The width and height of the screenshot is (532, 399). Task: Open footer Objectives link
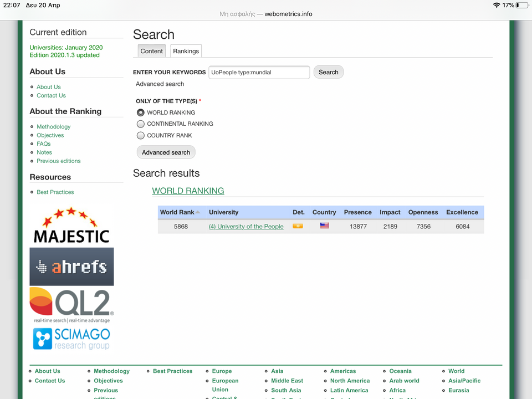108,381
